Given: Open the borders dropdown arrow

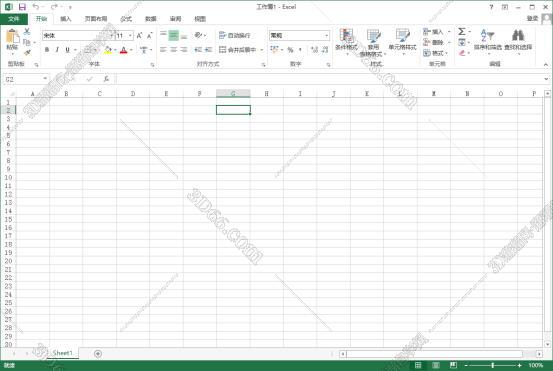Looking at the screenshot, I should click(x=95, y=50).
